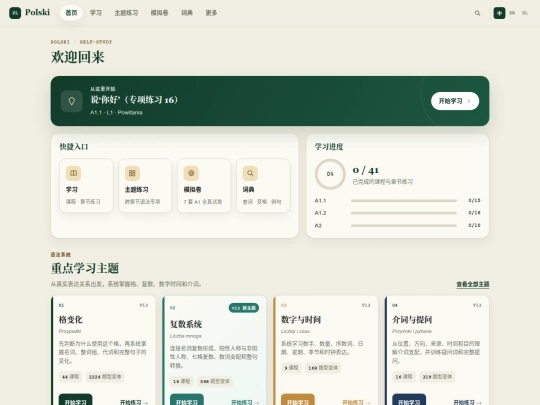This screenshot has width=540, height=405.
Task: Click the A2 progress bar
Action: [404, 226]
